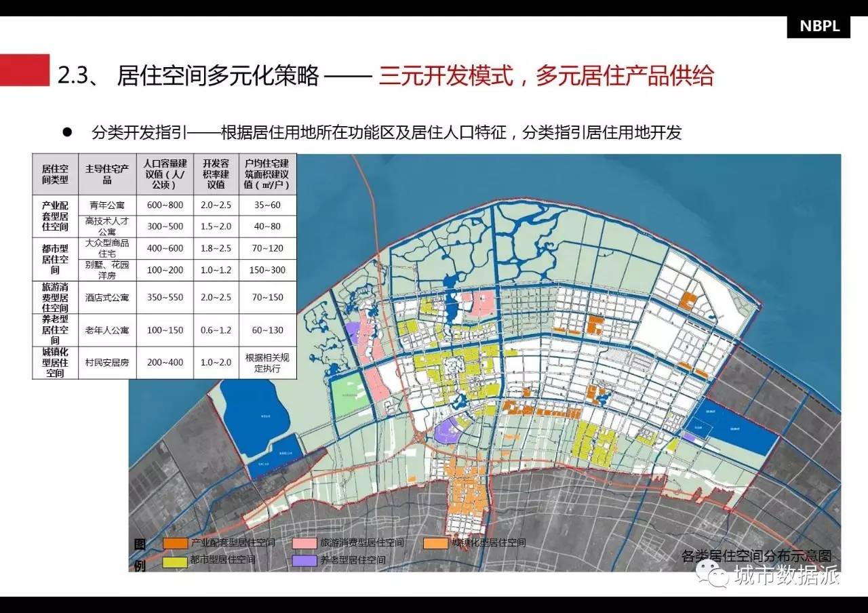Click the 200~400 population value
The width and height of the screenshot is (868, 613).
pos(165,362)
